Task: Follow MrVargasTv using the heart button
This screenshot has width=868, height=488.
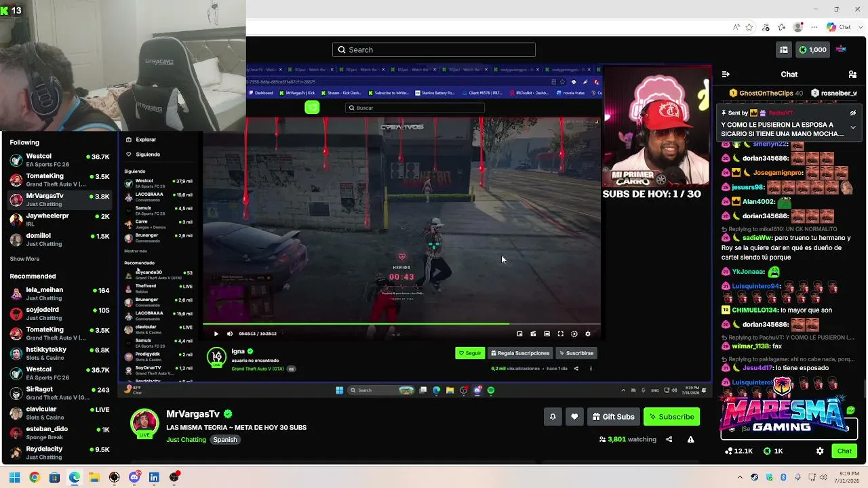Action: coord(574,417)
